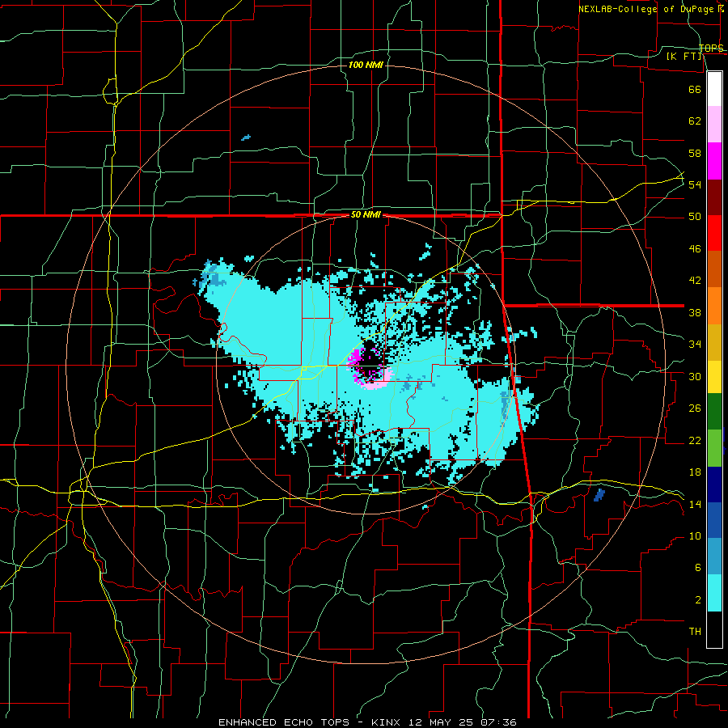Choose the dark green legend swatch
The height and width of the screenshot is (728, 728).
click(714, 412)
